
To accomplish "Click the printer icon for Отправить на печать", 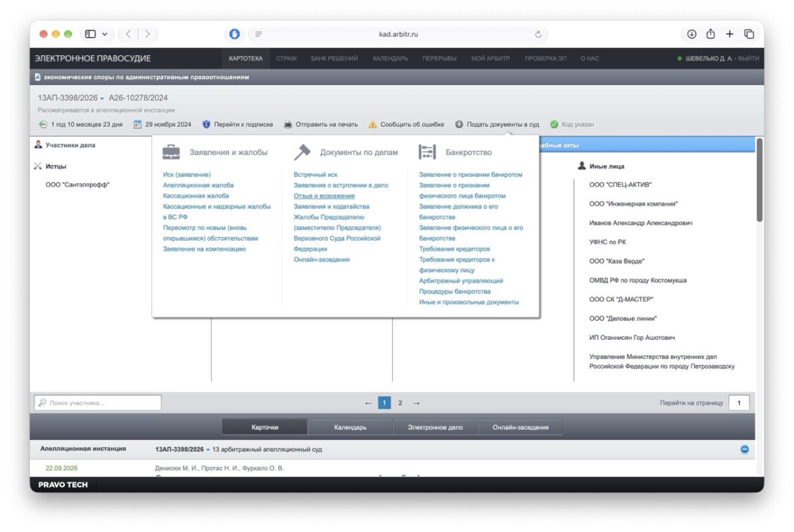I will point(288,124).
